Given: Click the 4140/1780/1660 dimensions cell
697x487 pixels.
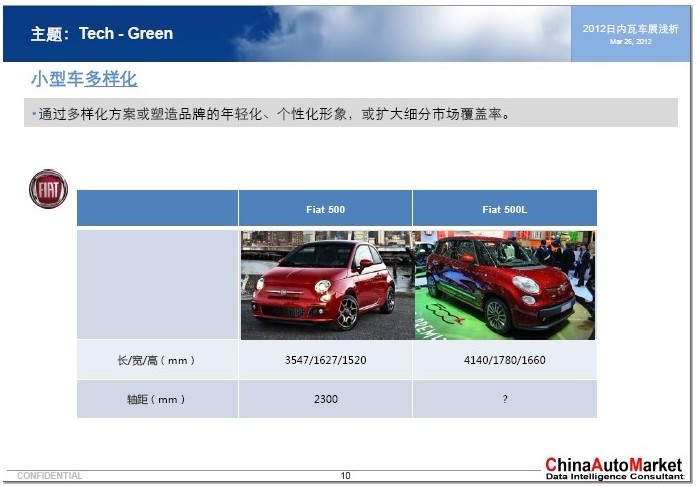Looking at the screenshot, I should (x=505, y=360).
